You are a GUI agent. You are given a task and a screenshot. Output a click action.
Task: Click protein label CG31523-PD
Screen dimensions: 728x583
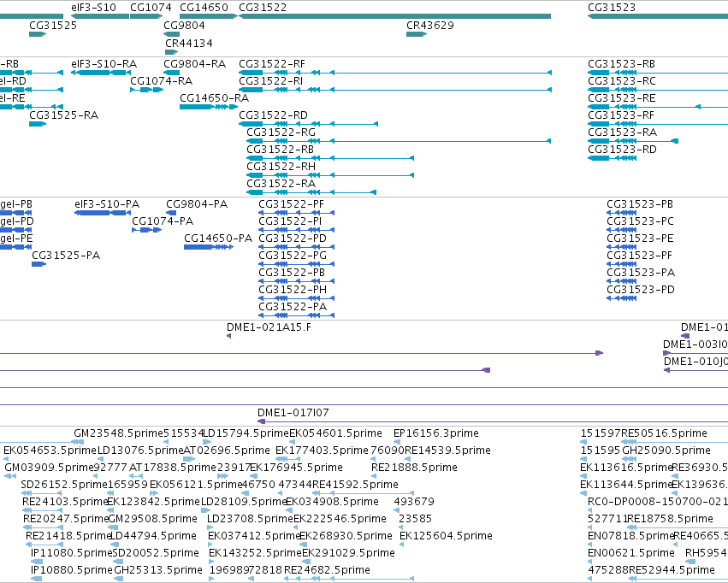point(641,290)
